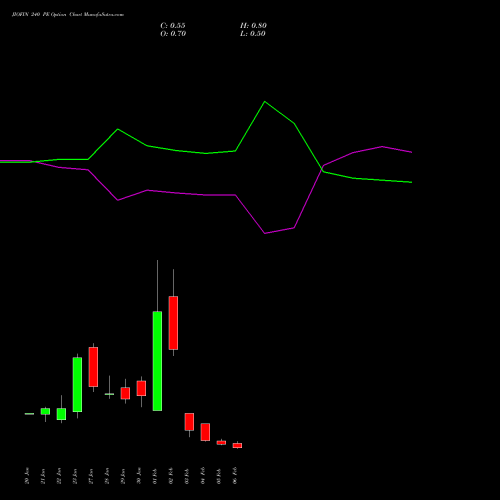500x500 pixels.
Task: Select the large red candle above 02 Feb
Action: [173, 323]
